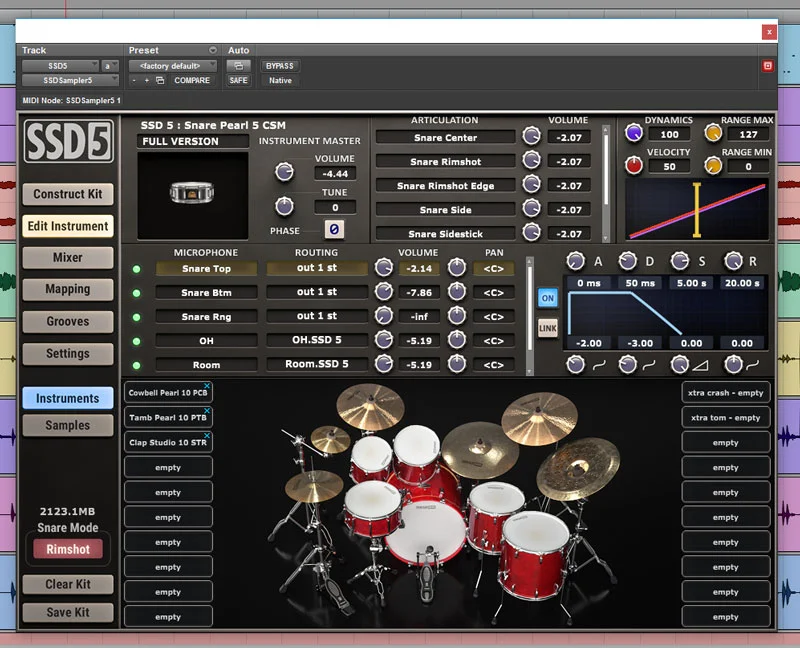Click the Snare Btm volume knob

384,291
